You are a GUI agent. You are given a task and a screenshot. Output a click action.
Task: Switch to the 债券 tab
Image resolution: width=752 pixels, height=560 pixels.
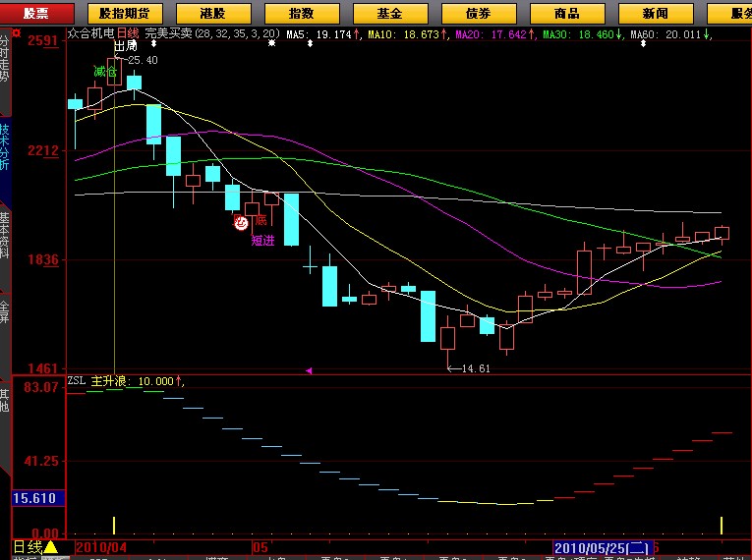pyautogui.click(x=479, y=13)
